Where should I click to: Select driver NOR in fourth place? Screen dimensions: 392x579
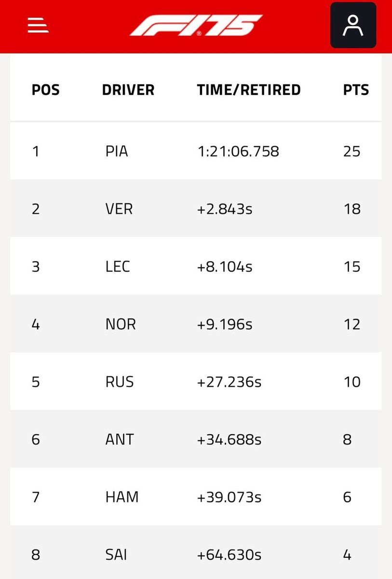[121, 324]
